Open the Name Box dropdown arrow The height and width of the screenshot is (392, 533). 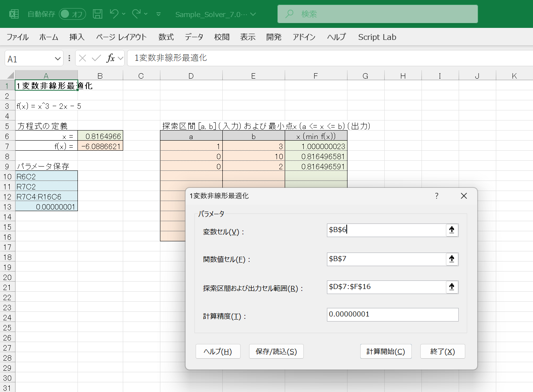[x=58, y=59]
